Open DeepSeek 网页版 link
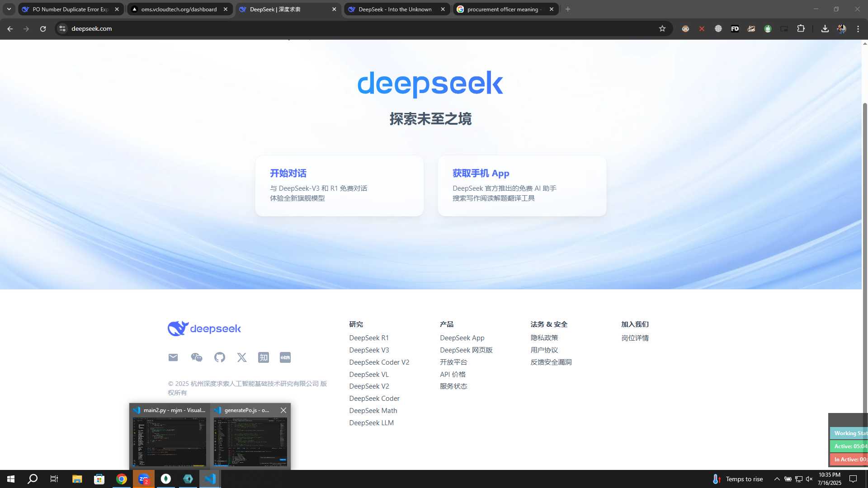This screenshot has height=488, width=868. pyautogui.click(x=466, y=350)
